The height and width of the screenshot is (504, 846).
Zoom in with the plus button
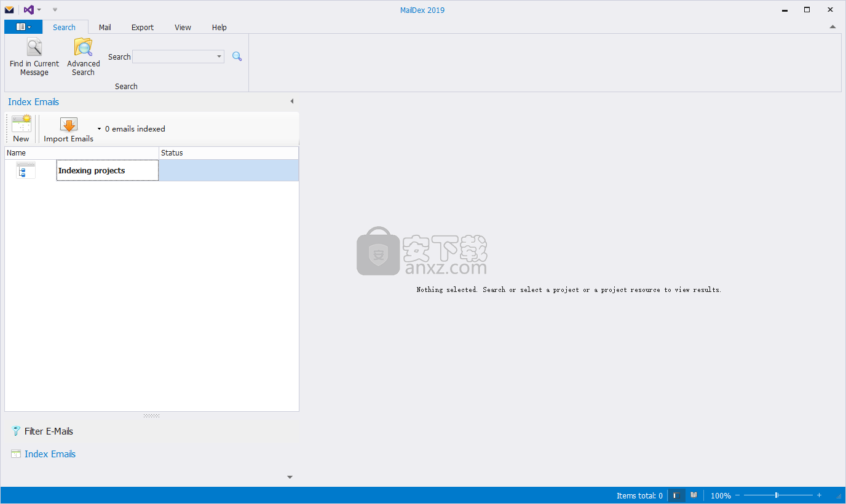click(x=819, y=495)
